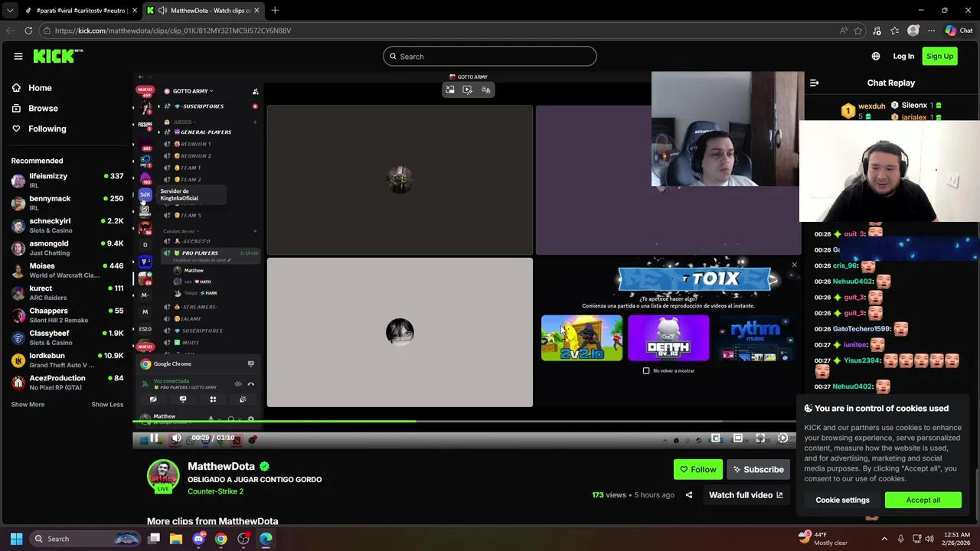Accept all cookies
The image size is (980, 551).
pyautogui.click(x=923, y=500)
